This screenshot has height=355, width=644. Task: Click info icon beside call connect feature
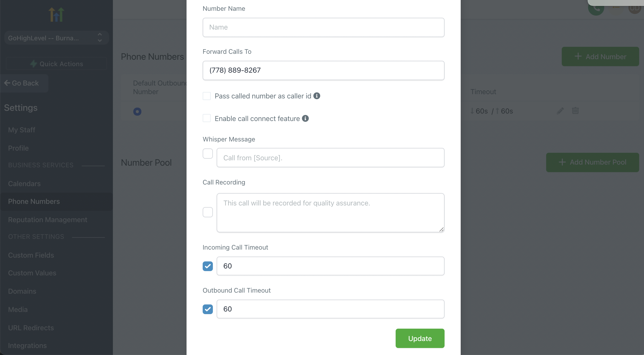[305, 118]
